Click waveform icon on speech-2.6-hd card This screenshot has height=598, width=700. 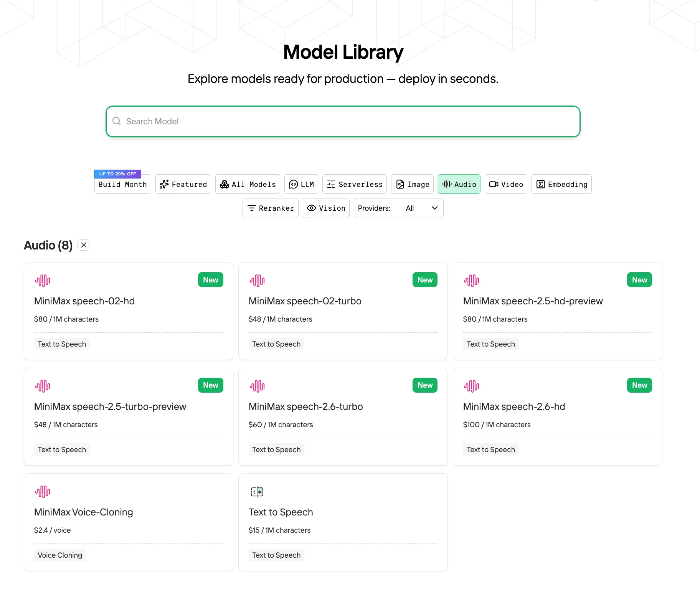[x=472, y=386]
